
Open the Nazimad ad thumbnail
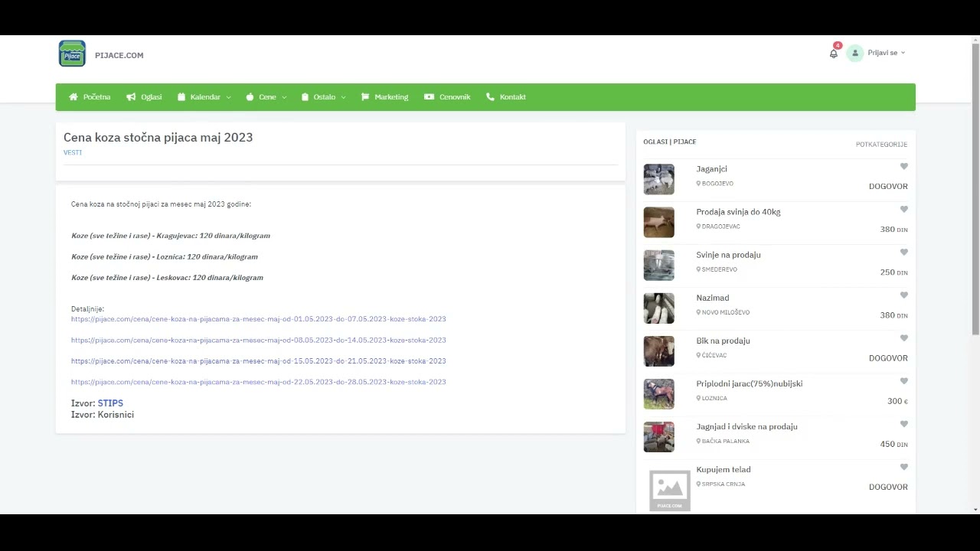point(658,308)
